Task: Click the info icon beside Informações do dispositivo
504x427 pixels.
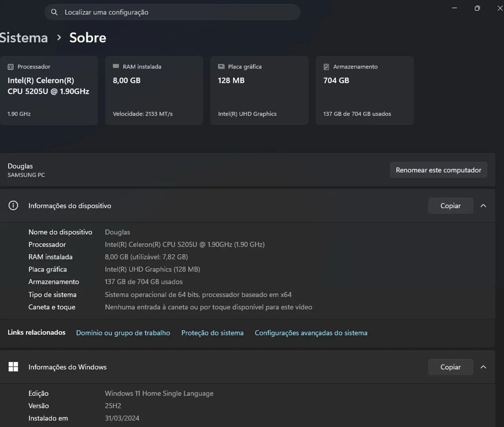Action: coord(13,205)
